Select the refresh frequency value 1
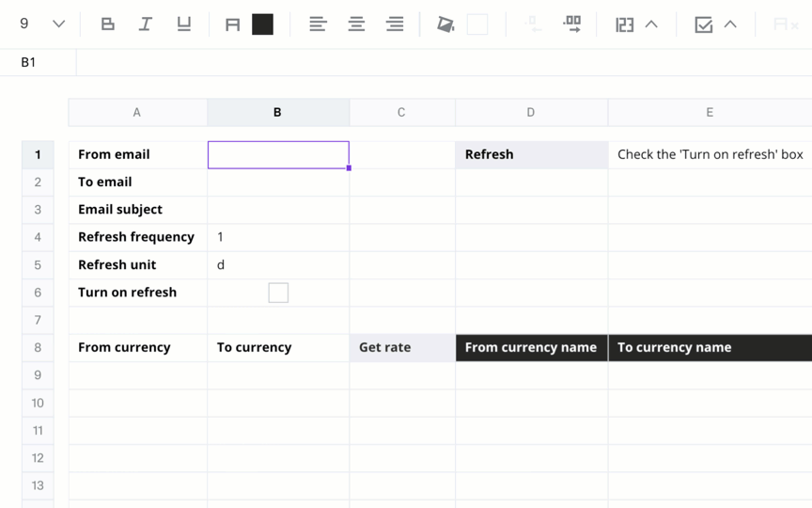This screenshot has width=812, height=508. (x=278, y=237)
